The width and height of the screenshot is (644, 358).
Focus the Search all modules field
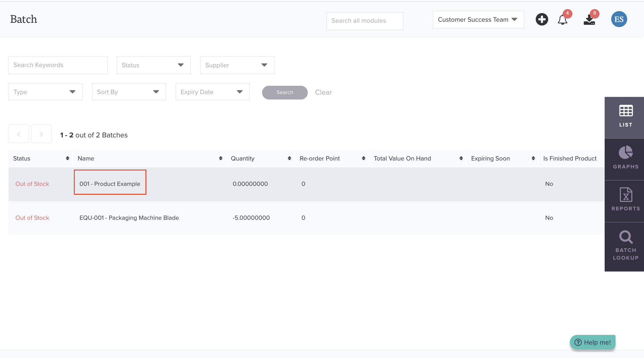point(365,21)
